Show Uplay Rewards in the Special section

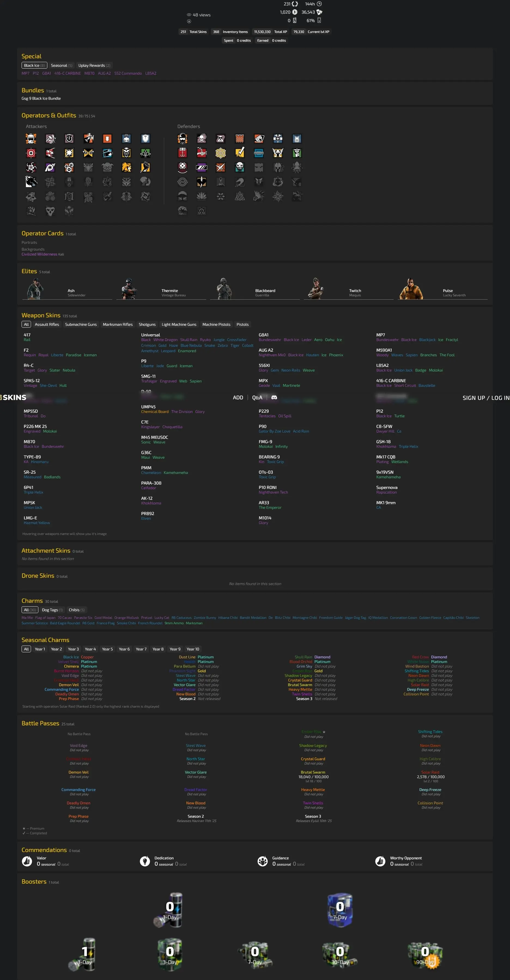pyautogui.click(x=94, y=65)
